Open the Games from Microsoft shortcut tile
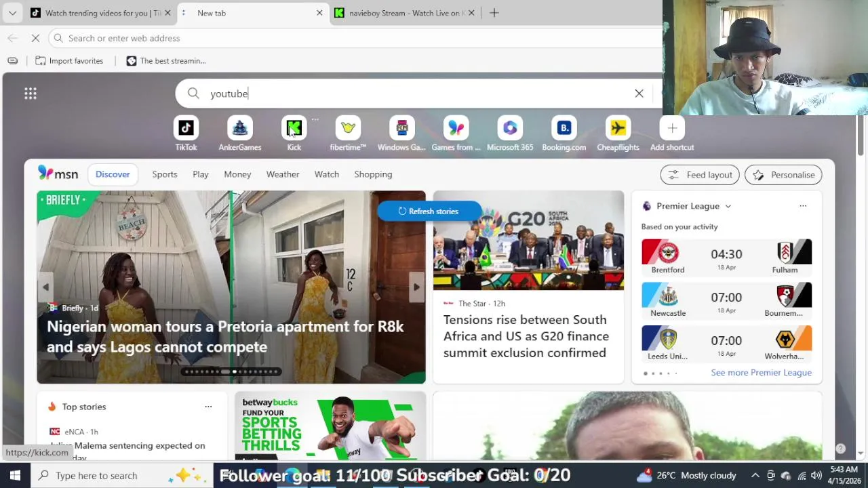868x488 pixels. pos(456,134)
